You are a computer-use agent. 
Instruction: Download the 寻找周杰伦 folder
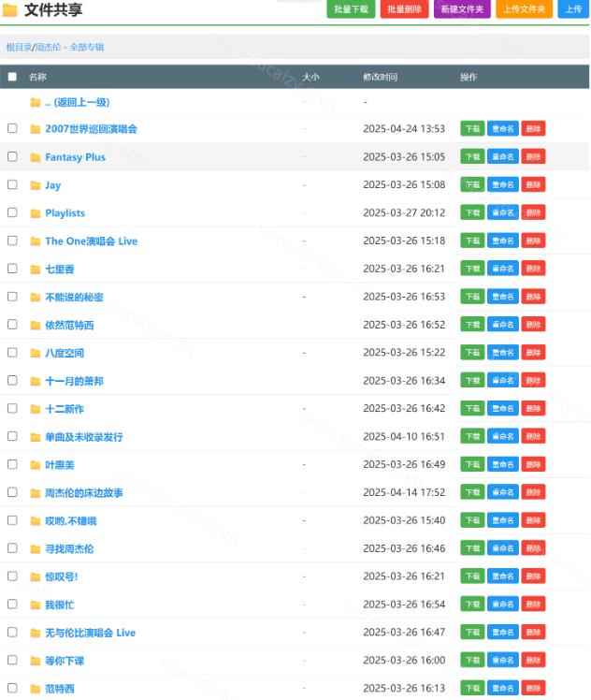point(472,548)
